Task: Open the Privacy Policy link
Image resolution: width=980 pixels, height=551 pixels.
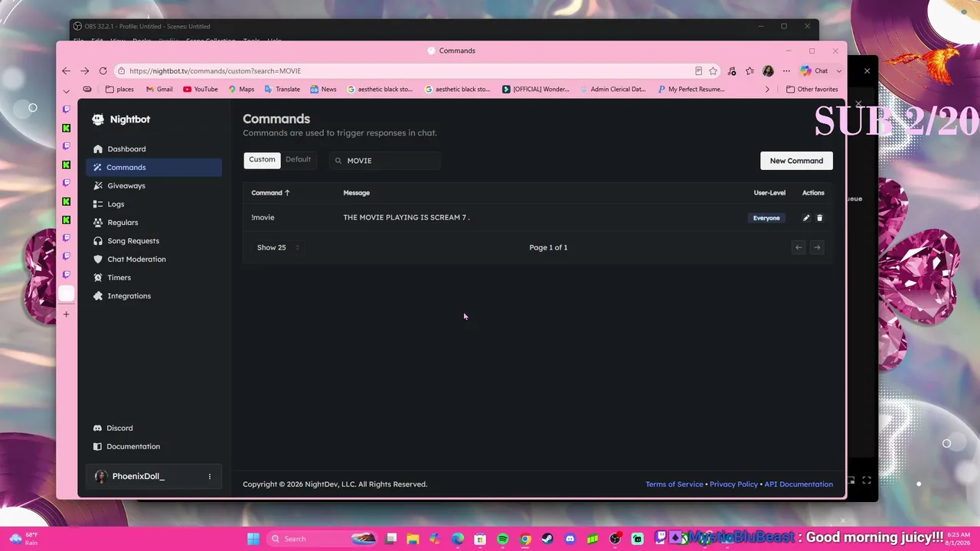Action: pos(733,484)
